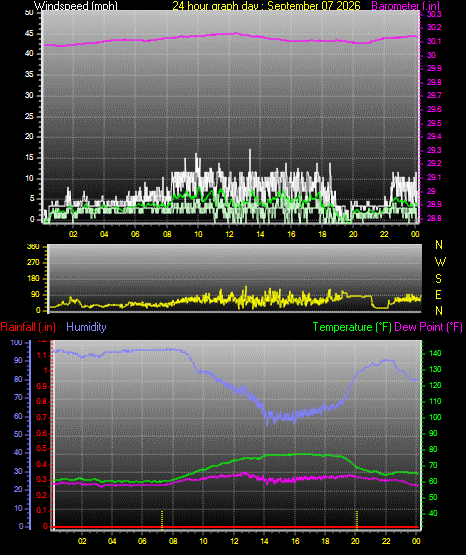The height and width of the screenshot is (555, 466).
Task: Click the yellow sunset marker near hour 20
Action: [357, 520]
